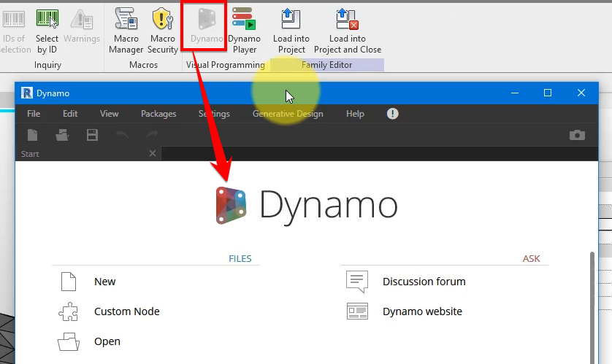
Task: Click the Revit icon in Dynamo title bar
Action: tap(27, 93)
